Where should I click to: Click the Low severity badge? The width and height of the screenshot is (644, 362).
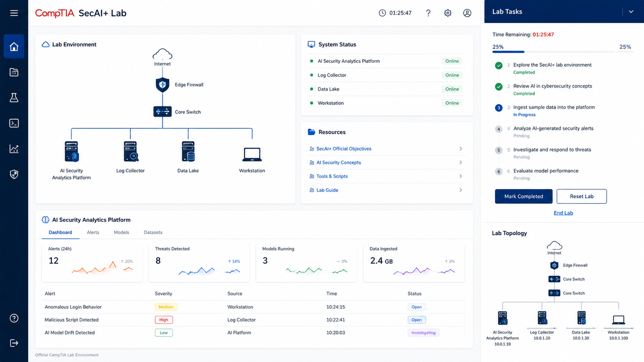pyautogui.click(x=164, y=333)
